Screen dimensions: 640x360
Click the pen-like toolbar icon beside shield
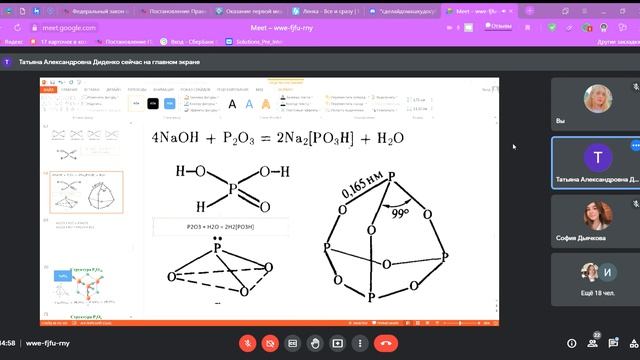[570, 28]
